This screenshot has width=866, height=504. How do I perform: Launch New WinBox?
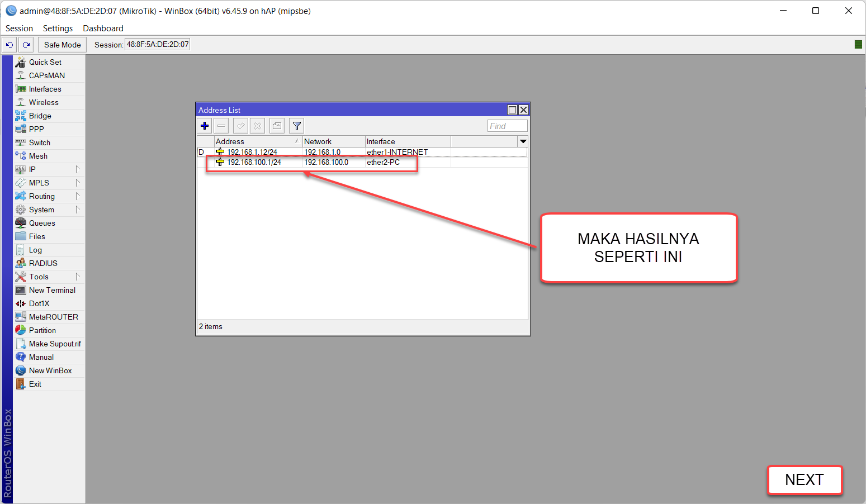pos(49,370)
